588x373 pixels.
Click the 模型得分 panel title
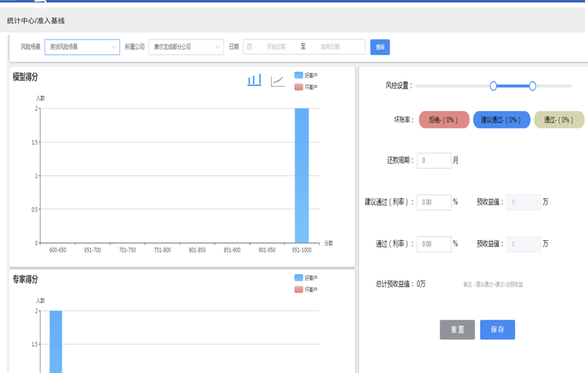coord(25,77)
